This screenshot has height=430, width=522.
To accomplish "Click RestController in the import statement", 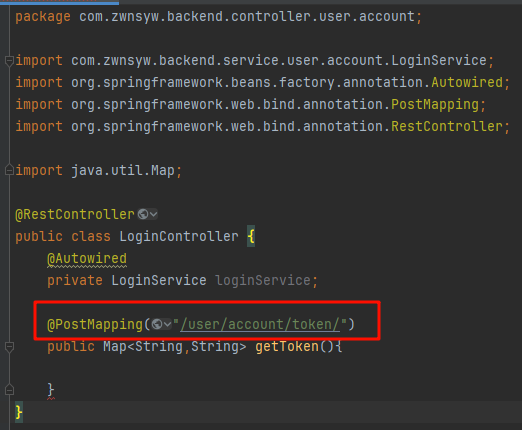I will tap(447, 127).
